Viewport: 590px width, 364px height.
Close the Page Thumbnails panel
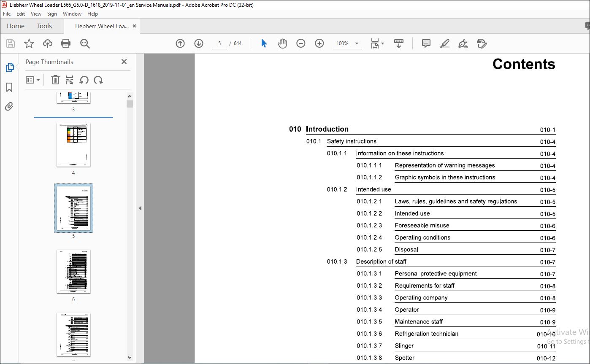click(x=124, y=62)
